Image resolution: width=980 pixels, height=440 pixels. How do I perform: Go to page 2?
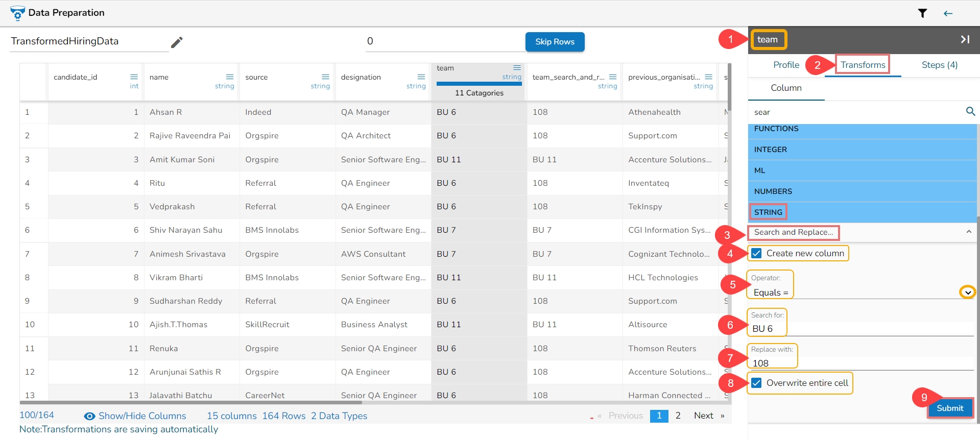(x=678, y=415)
